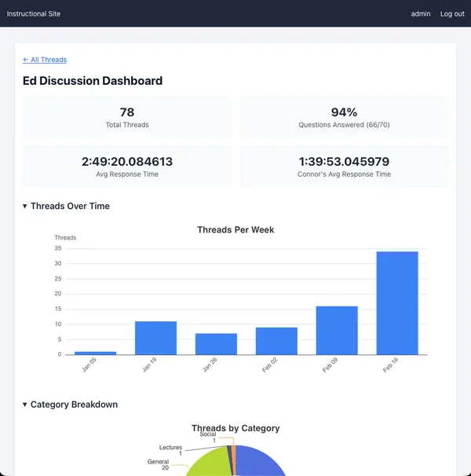Click the '35' y-axis tick label
The width and height of the screenshot is (471, 476).
click(x=58, y=248)
